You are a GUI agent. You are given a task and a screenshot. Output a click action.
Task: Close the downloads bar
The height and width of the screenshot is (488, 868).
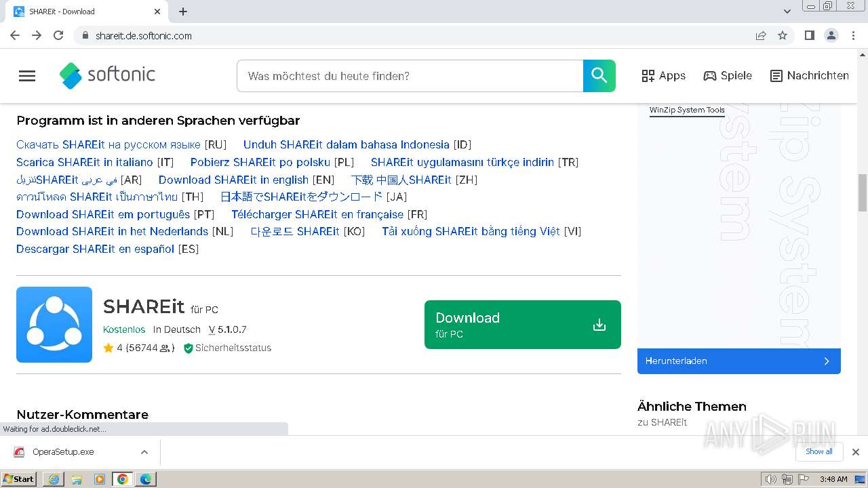(x=856, y=452)
